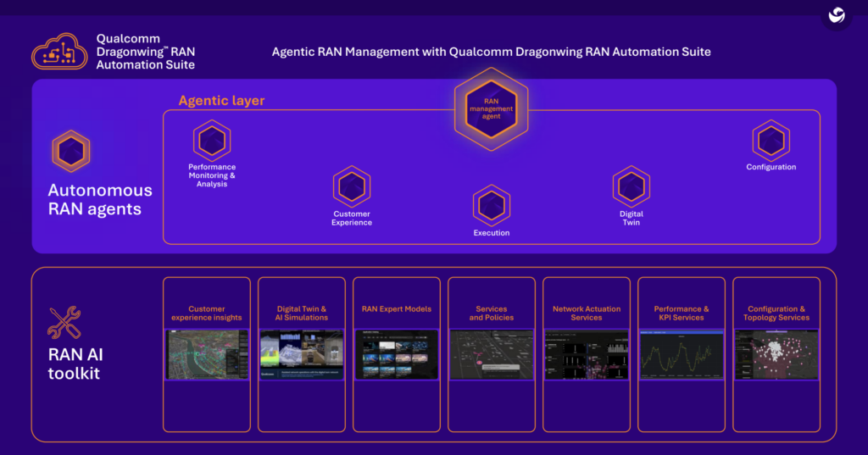The width and height of the screenshot is (868, 455).
Task: Open the Performance & KPI Services chart thumbnail
Action: point(682,355)
